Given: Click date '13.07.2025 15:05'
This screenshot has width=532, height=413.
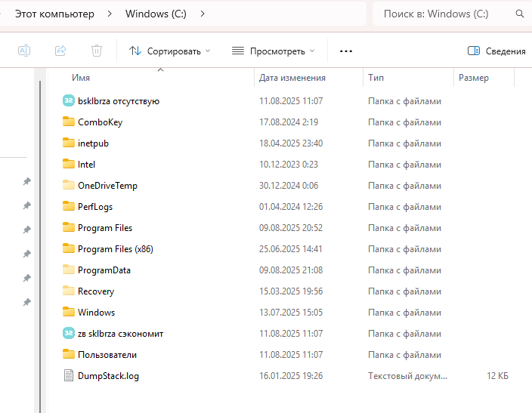Looking at the screenshot, I should coord(291,313).
